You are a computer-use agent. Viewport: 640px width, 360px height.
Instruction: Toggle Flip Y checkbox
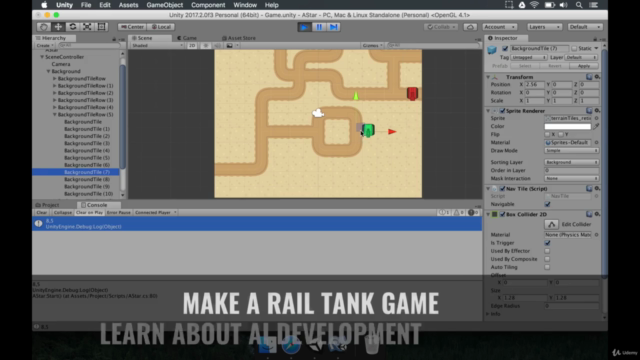pyautogui.click(x=561, y=134)
